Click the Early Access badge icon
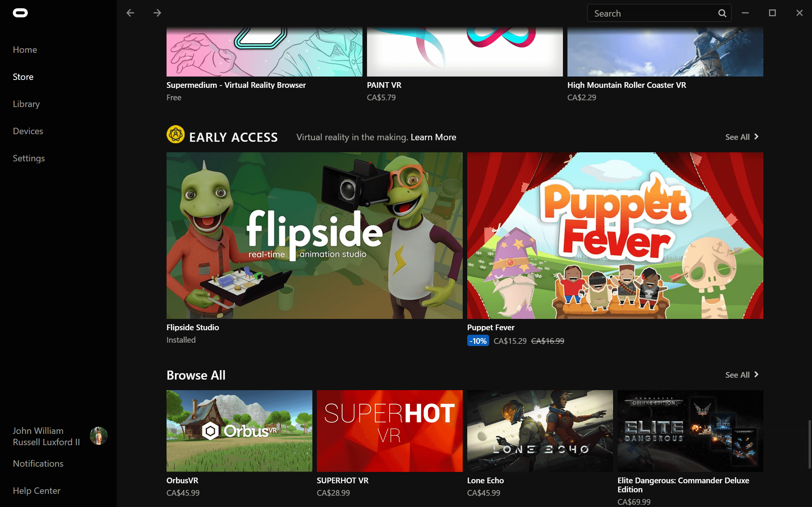 [x=176, y=135]
